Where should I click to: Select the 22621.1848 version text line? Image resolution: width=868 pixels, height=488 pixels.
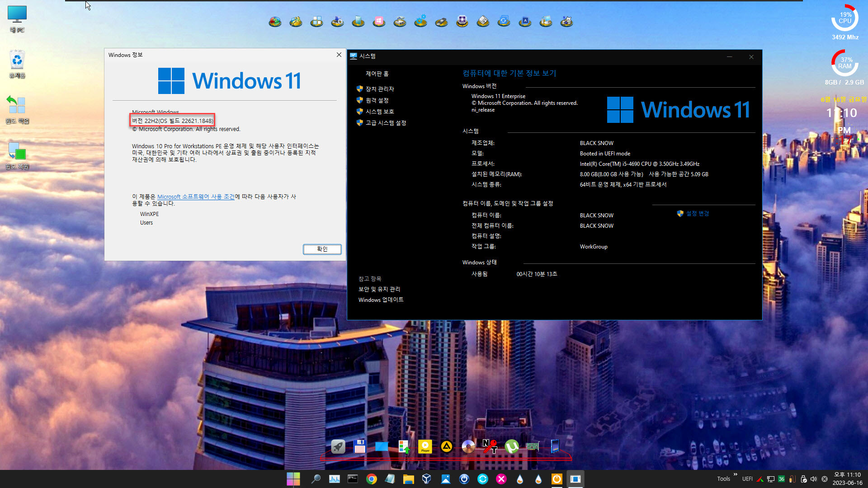(172, 121)
